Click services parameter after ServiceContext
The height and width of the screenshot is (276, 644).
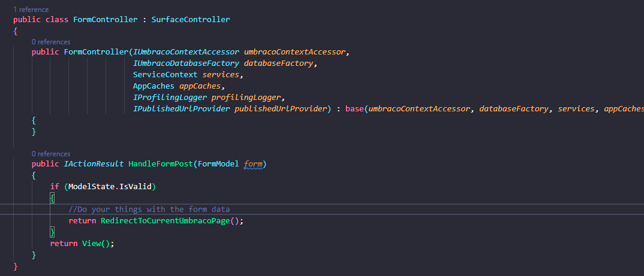pyautogui.click(x=221, y=75)
